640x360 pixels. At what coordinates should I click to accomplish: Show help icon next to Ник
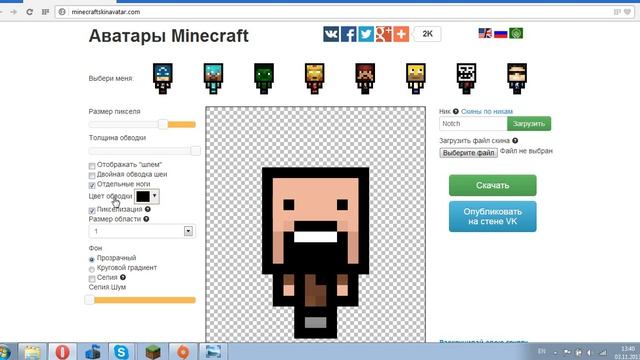coord(456,111)
